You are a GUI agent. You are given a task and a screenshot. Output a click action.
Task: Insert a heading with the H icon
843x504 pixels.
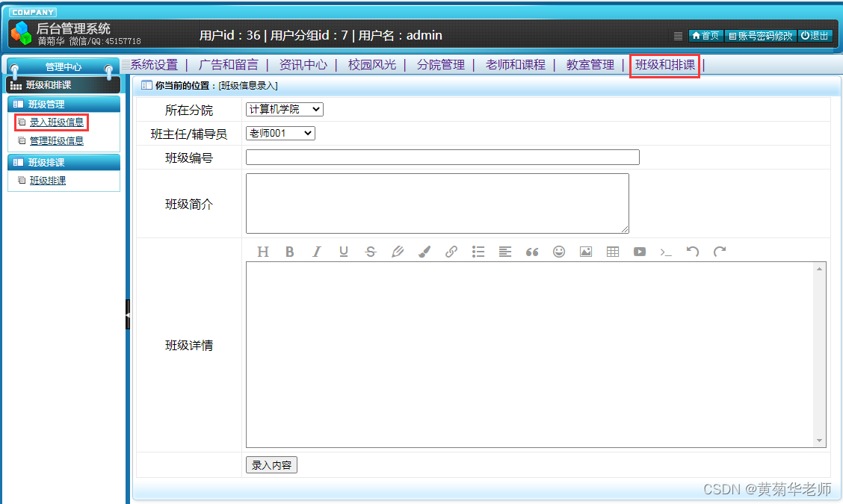(263, 252)
